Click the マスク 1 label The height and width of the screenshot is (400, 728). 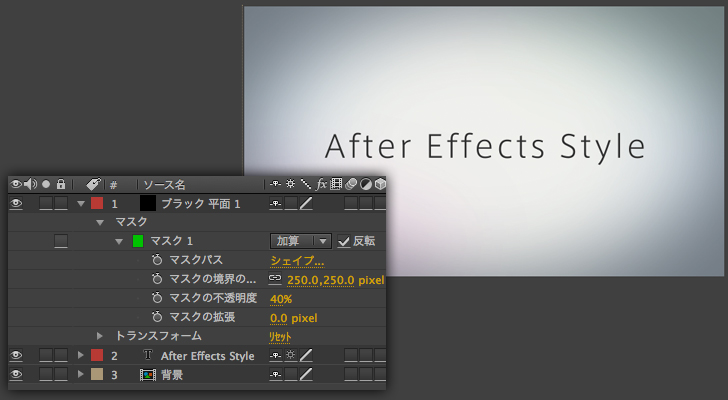[x=171, y=241]
